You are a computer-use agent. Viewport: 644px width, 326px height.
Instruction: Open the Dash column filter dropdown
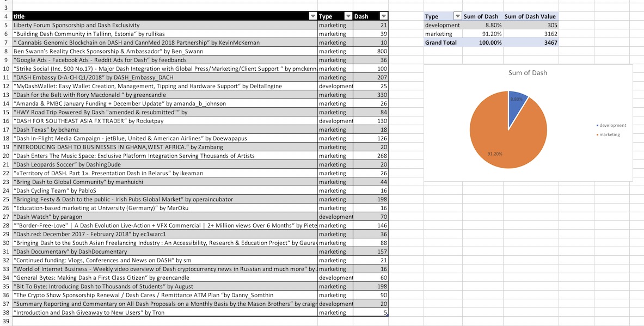(x=384, y=16)
